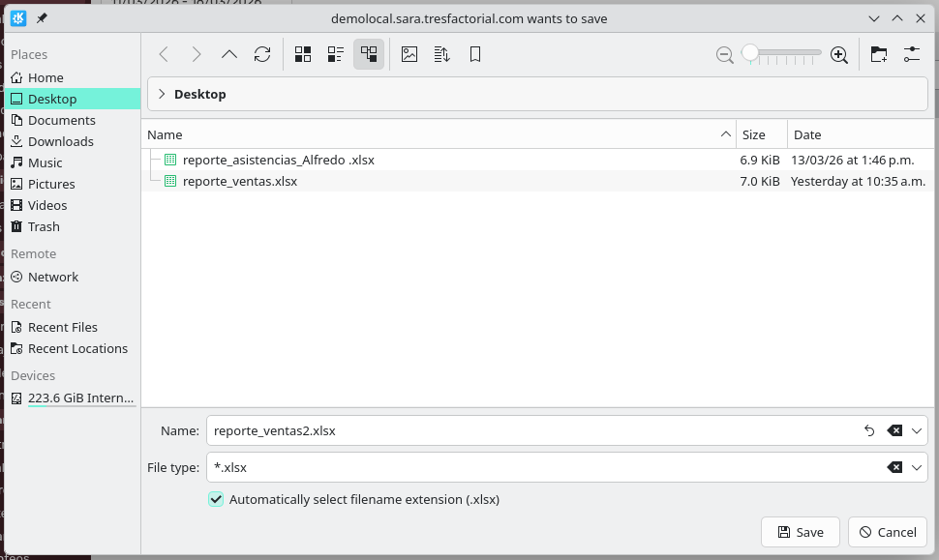Viewport: 939px width, 560px height.
Task: Click the Save button
Action: point(800,532)
